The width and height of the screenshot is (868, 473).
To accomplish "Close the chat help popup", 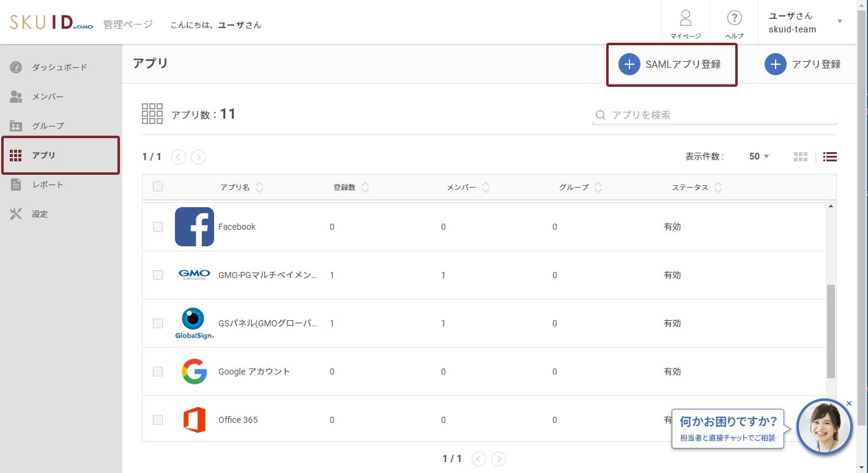I will (x=849, y=403).
